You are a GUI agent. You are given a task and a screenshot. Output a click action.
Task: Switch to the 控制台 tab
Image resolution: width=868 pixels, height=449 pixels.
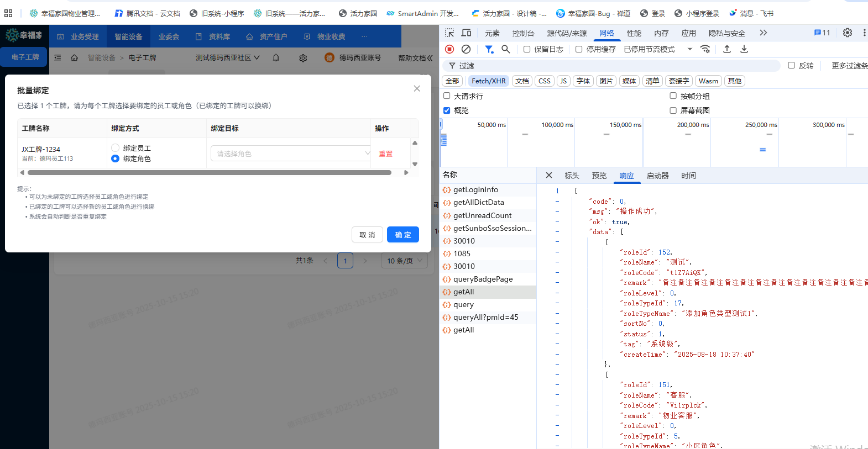[523, 33]
